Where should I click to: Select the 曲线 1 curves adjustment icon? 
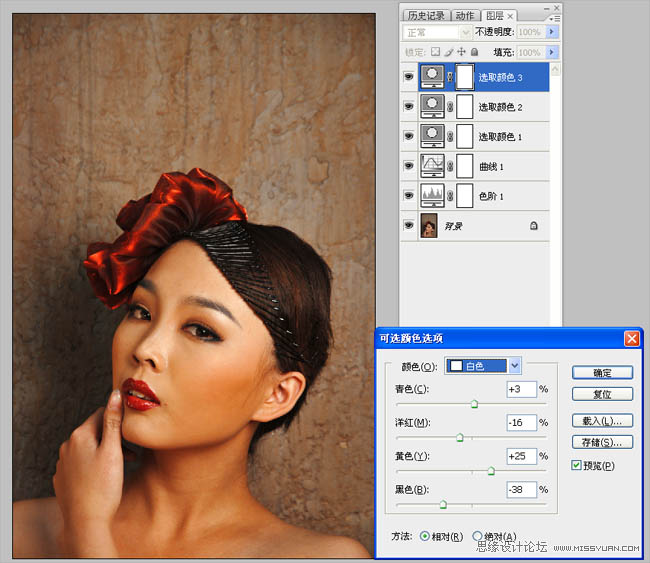(x=434, y=166)
